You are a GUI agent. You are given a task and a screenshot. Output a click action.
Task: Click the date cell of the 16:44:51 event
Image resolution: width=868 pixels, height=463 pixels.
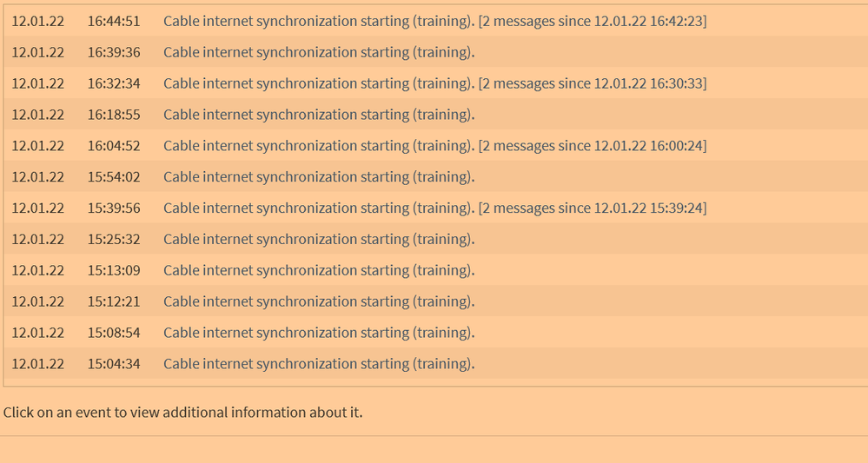(x=37, y=21)
